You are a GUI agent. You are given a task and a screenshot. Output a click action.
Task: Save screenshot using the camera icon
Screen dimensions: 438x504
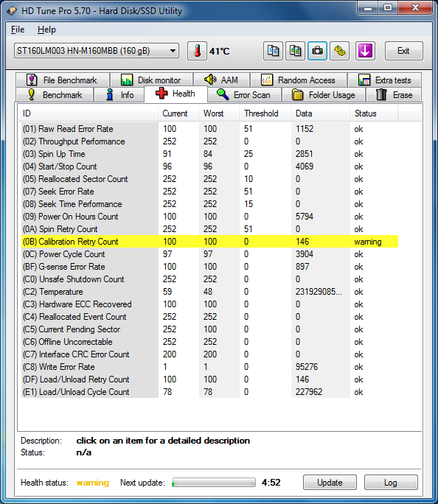click(317, 51)
